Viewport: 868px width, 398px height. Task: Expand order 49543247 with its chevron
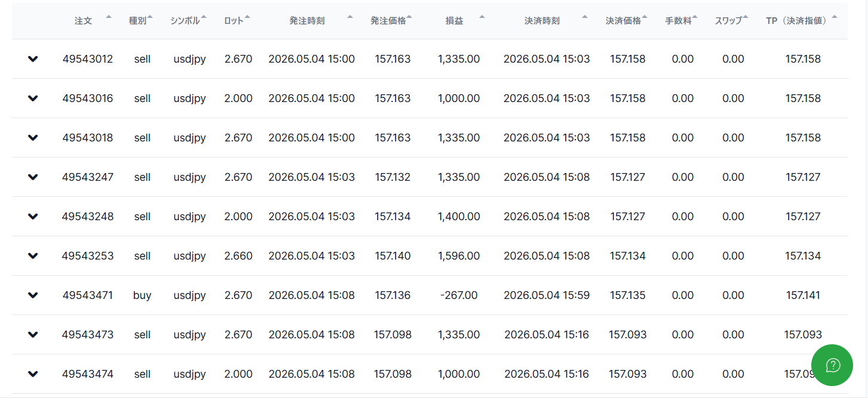coord(33,177)
